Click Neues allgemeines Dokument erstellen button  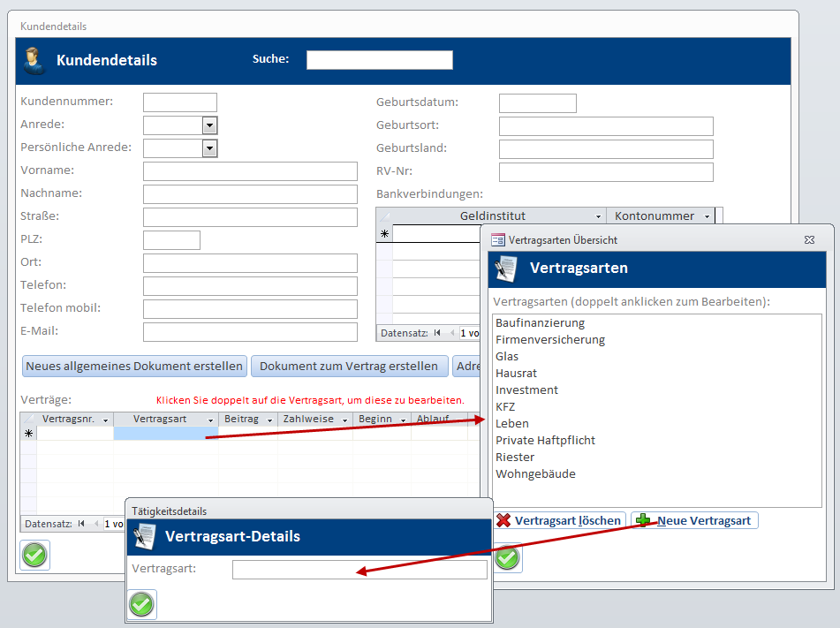pyautogui.click(x=134, y=367)
